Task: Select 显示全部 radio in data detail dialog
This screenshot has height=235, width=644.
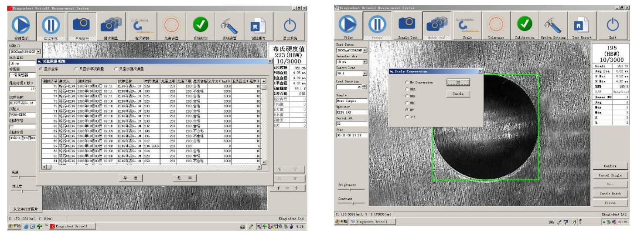Action: coord(49,68)
